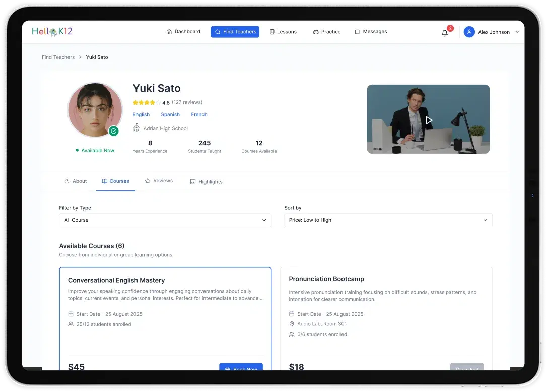Viewport: 547px width, 392px height.
Task: Select Find Teachers in the navigation
Action: pos(235,32)
